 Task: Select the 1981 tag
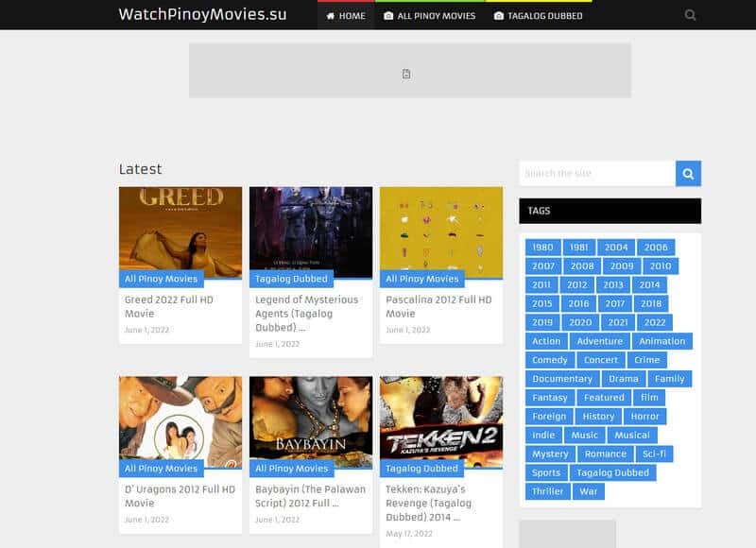[579, 248]
